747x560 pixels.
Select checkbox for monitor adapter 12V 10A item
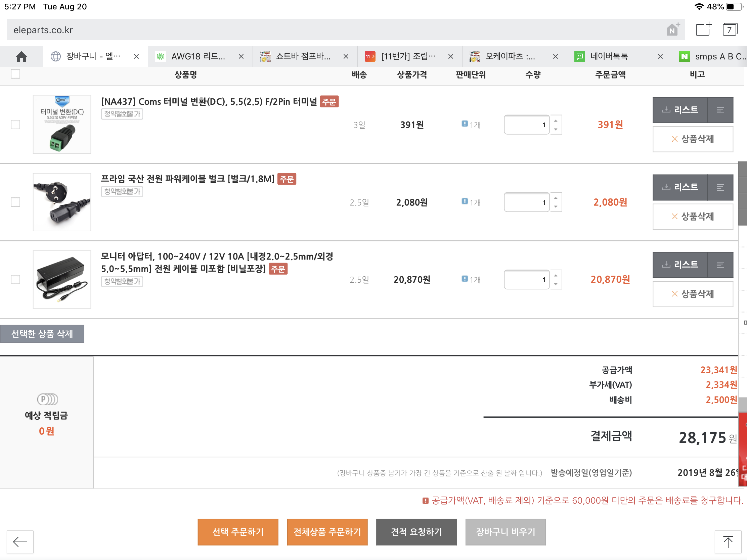15,279
